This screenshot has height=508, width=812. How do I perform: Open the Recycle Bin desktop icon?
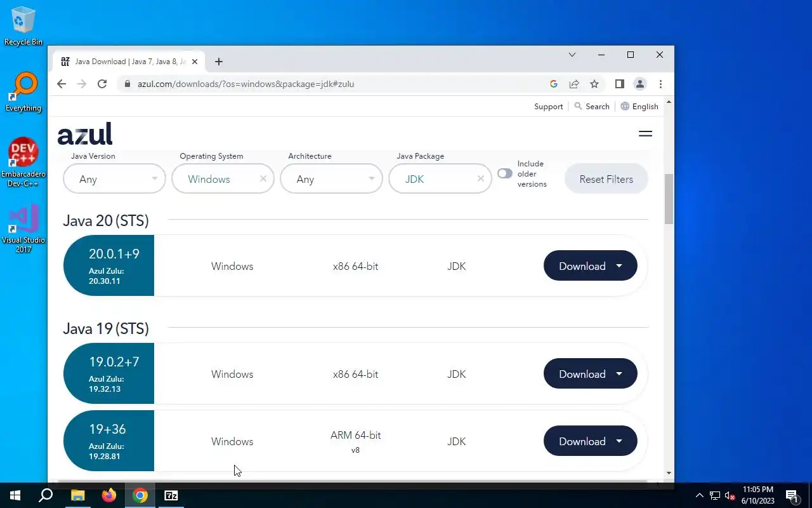pyautogui.click(x=23, y=26)
